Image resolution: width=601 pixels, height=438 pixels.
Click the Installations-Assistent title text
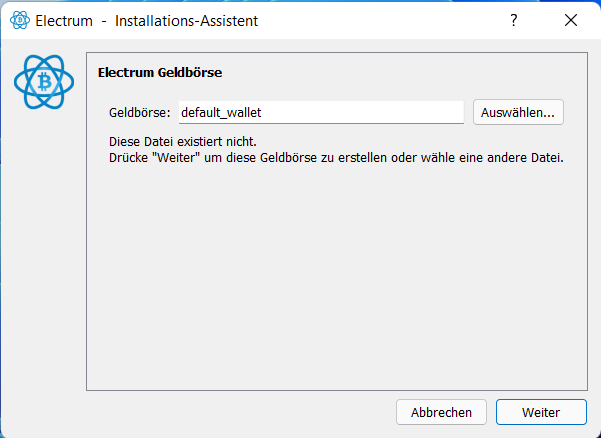(186, 21)
